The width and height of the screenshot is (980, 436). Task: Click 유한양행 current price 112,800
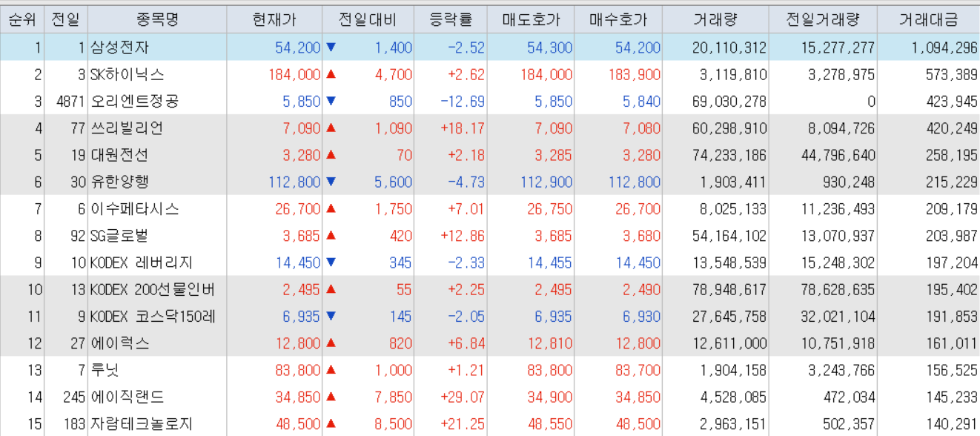click(294, 182)
